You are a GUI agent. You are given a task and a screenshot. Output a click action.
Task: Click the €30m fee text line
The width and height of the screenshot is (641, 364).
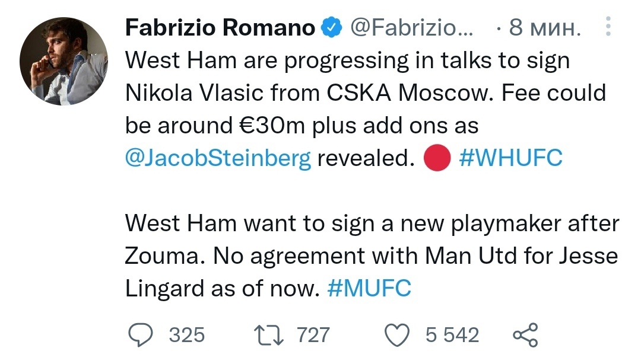click(302, 126)
